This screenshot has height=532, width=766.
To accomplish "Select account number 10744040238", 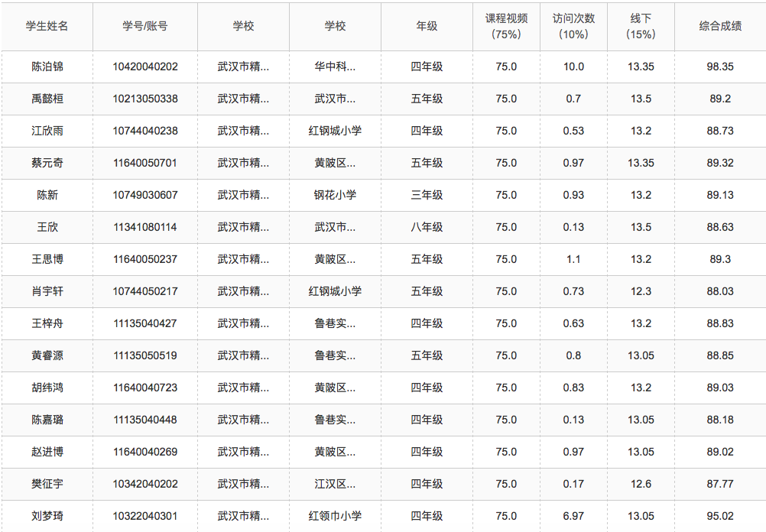I will [x=145, y=131].
